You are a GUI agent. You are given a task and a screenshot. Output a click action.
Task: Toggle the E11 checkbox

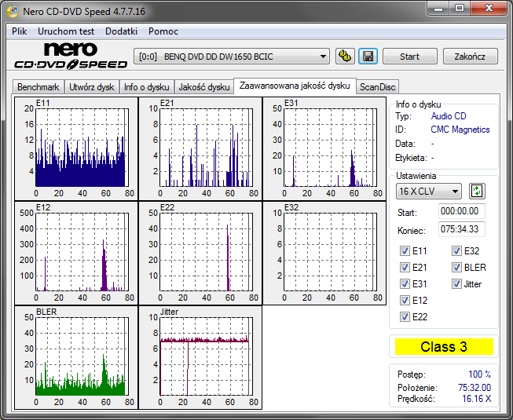click(405, 251)
